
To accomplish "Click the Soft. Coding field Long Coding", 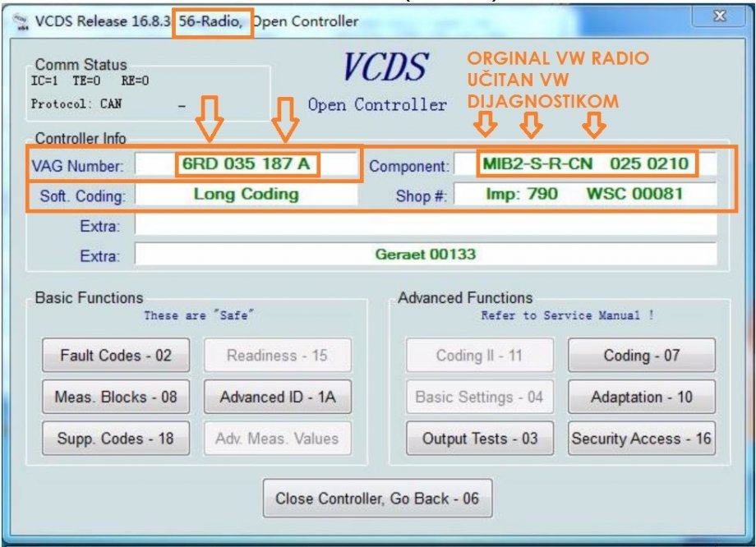I will (247, 194).
